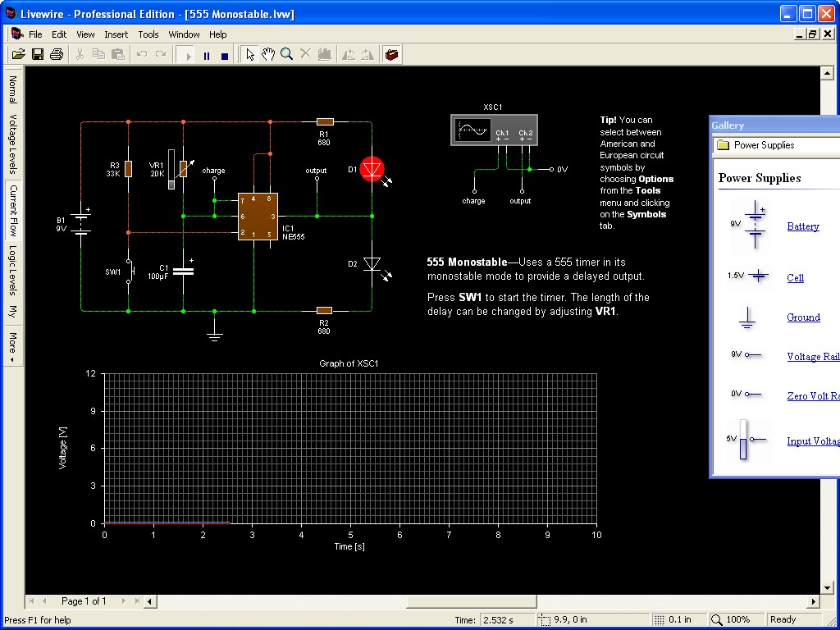840x630 pixels.
Task: Activate the arrow Select pointer tool
Action: coord(251,54)
